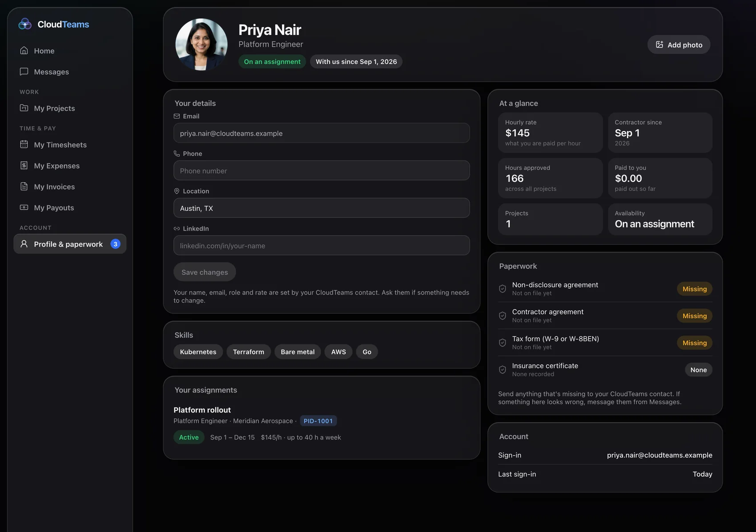The image size is (756, 532).
Task: Open Messages from the sidebar
Action: coord(70,72)
